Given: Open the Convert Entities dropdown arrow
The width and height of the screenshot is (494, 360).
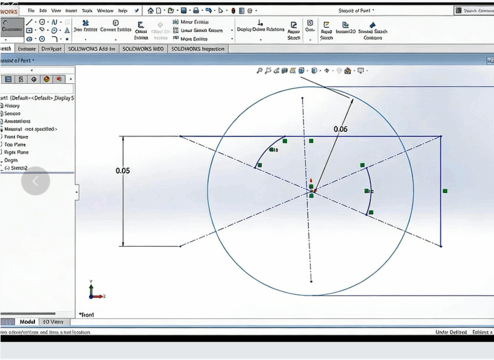Looking at the screenshot, I should click(x=116, y=39).
